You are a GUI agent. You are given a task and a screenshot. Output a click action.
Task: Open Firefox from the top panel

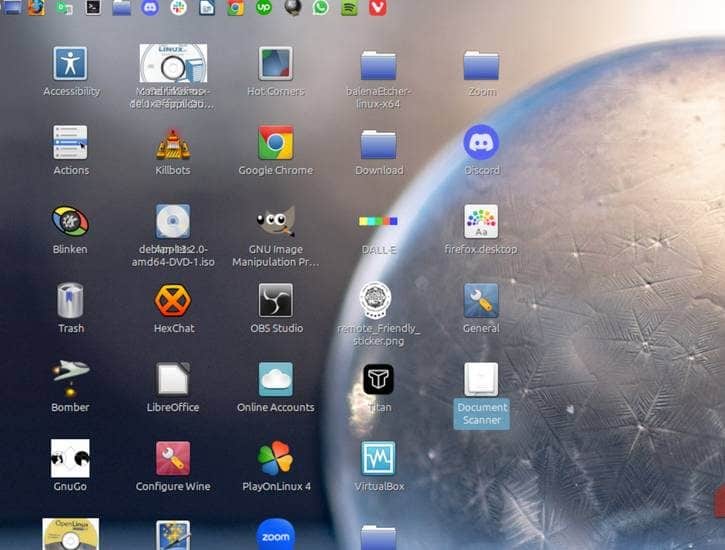tap(37, 7)
